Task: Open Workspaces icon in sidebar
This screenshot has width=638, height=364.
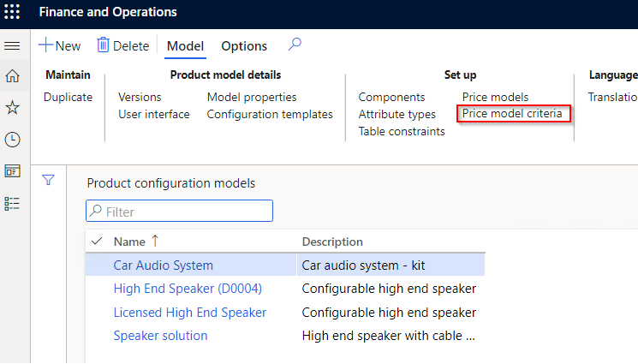Action: pyautogui.click(x=12, y=171)
